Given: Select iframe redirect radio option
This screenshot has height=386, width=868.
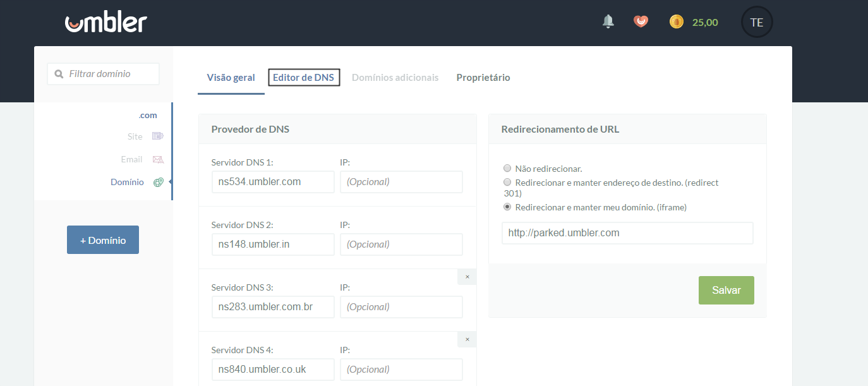Looking at the screenshot, I should (507, 207).
